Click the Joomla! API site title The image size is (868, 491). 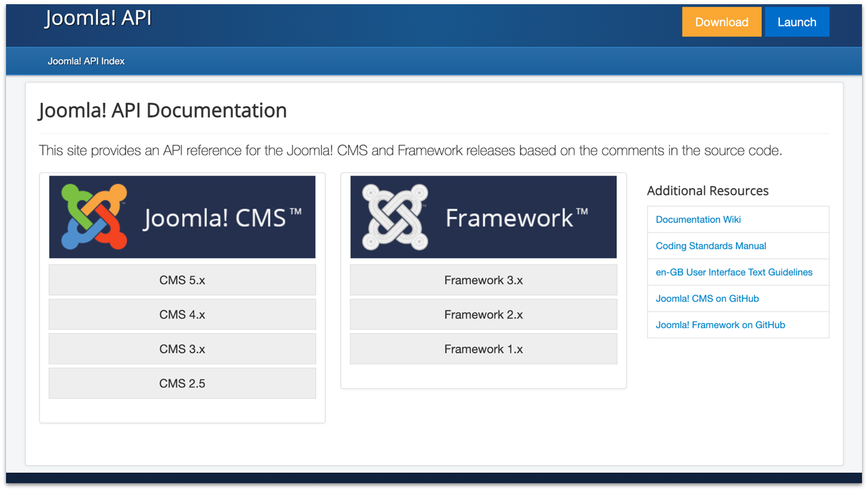tap(98, 18)
